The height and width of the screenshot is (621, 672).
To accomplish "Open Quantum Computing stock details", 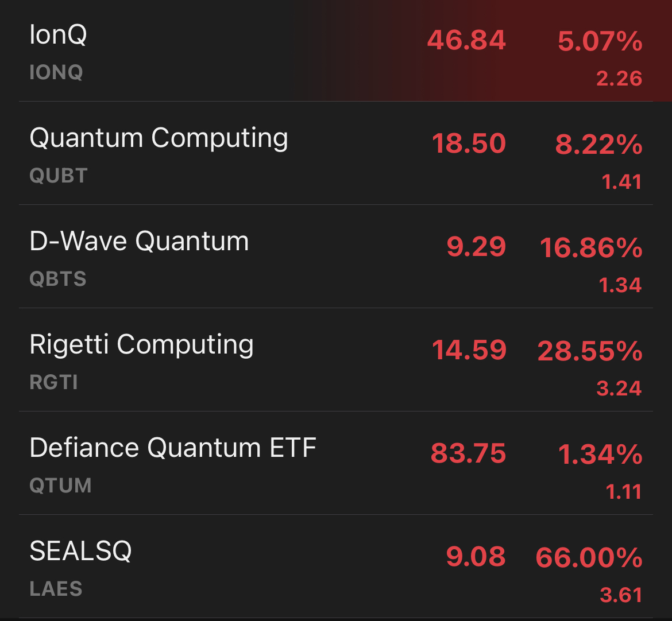I will pos(159,138).
